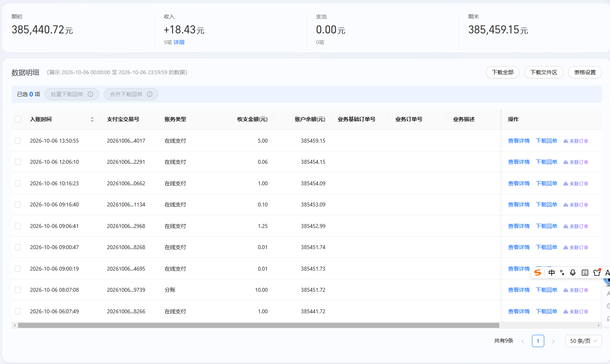Click 批量下载回单 batch download button
610x364 pixels.
coord(72,94)
